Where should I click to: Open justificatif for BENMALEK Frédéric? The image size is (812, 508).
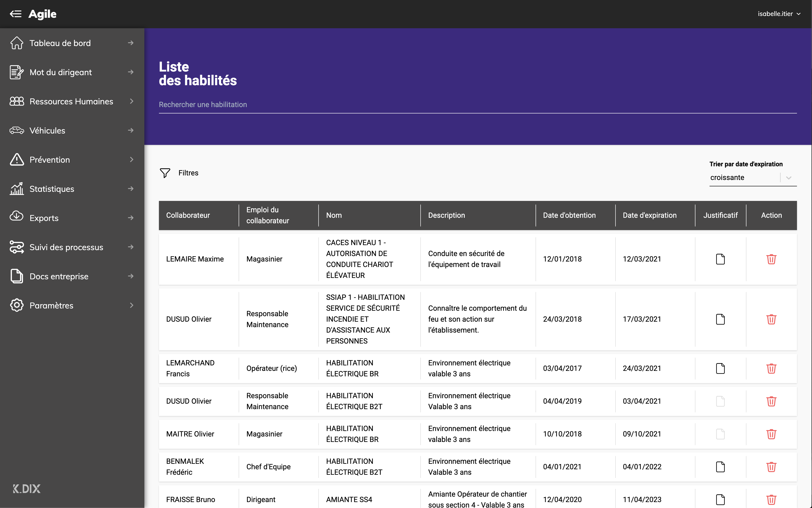pyautogui.click(x=720, y=467)
